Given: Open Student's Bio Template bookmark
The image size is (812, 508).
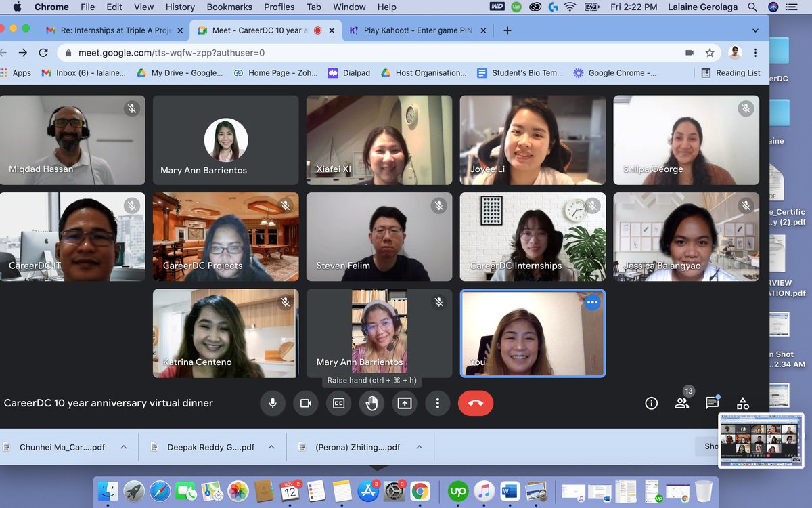Looking at the screenshot, I should point(520,72).
